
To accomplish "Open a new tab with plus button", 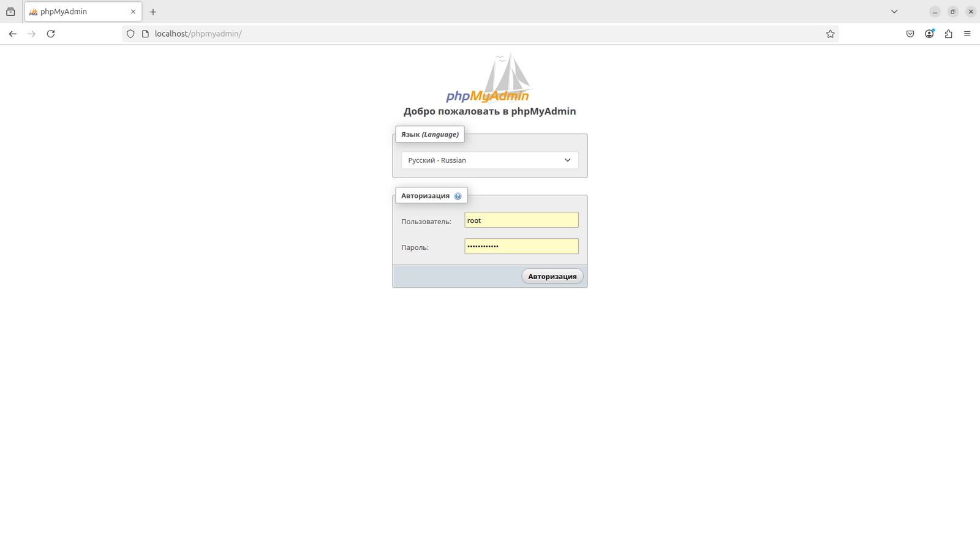I will tap(153, 12).
